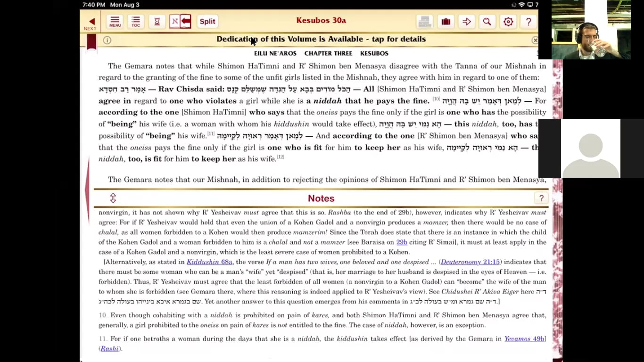Expand the Notes panel with resize arrows
Viewport: 644px width, 362px height.
pyautogui.click(x=113, y=198)
